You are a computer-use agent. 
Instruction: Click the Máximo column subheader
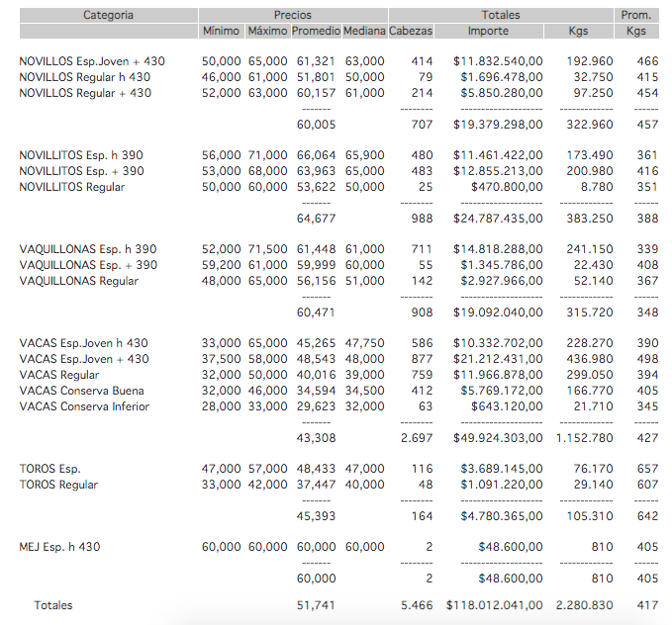coord(267,32)
